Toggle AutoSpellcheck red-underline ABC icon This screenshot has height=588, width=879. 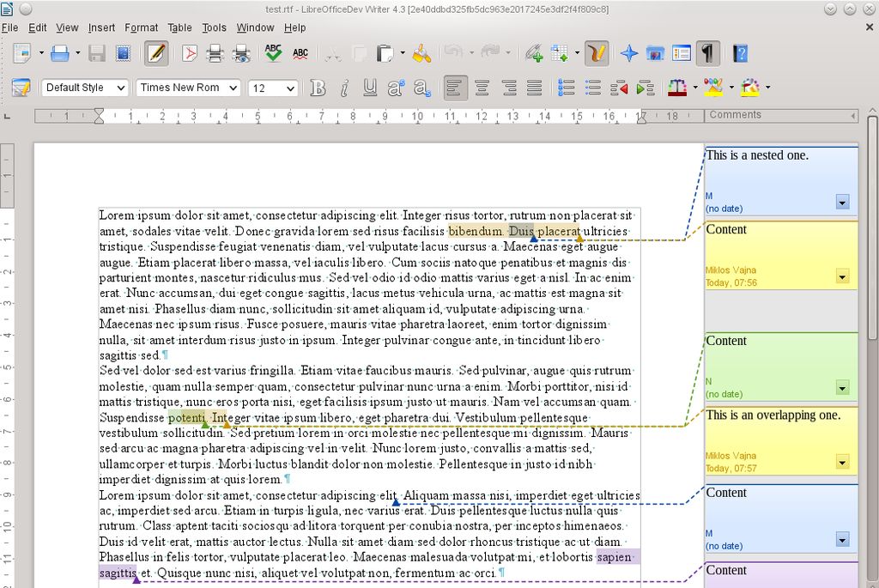(300, 53)
